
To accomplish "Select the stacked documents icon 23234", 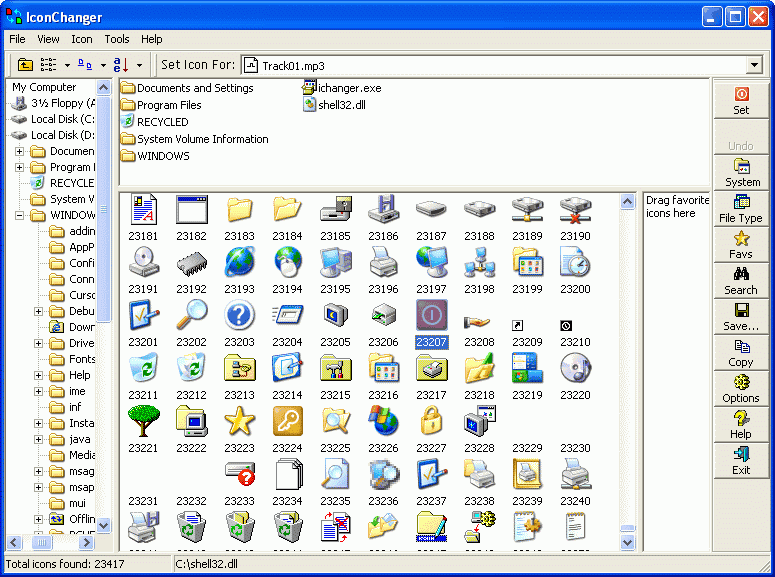I will [x=287, y=474].
